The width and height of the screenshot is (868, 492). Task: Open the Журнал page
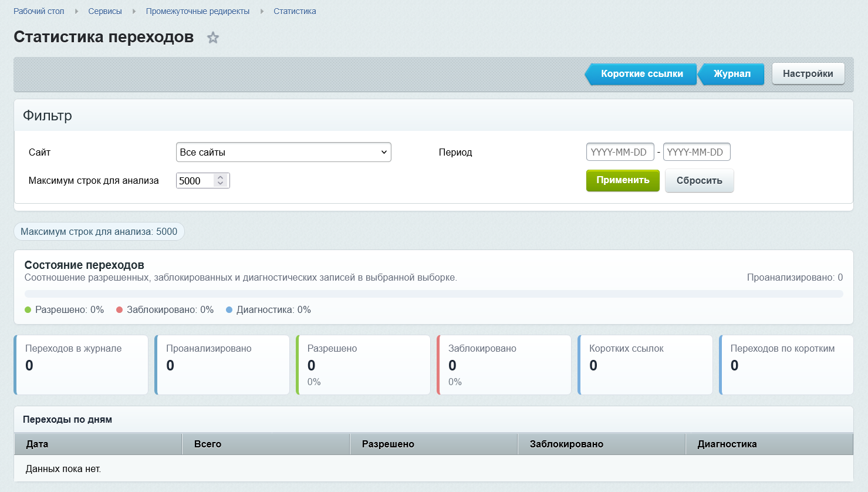pyautogui.click(x=731, y=74)
